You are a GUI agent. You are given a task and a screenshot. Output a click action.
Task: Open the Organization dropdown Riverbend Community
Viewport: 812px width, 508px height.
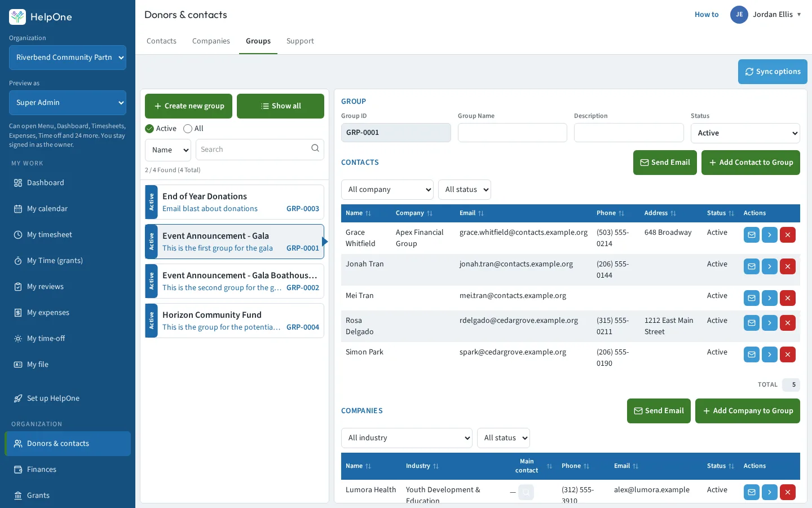tap(68, 58)
